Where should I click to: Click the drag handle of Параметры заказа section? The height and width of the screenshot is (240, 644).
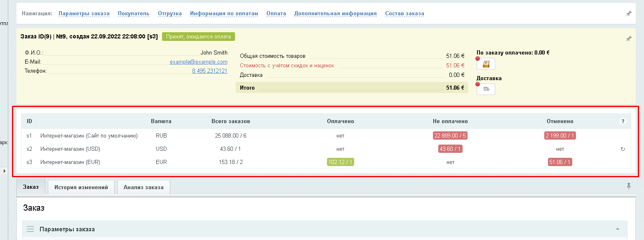pyautogui.click(x=30, y=229)
